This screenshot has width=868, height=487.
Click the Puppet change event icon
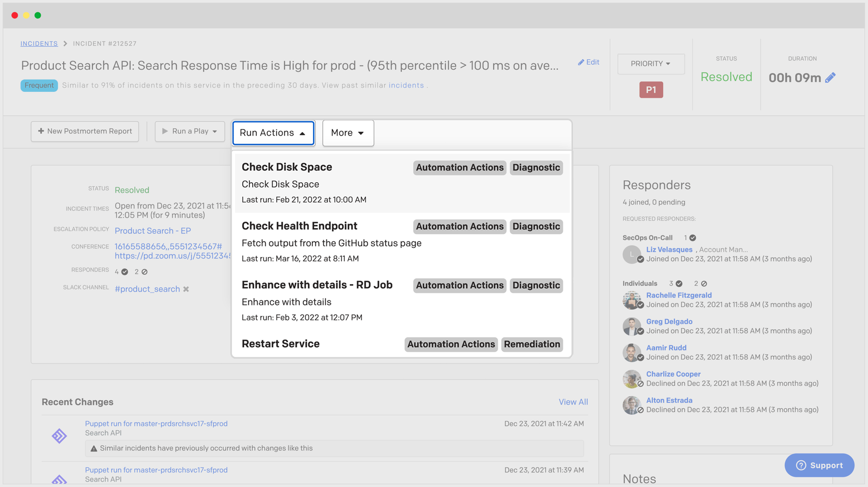pyautogui.click(x=59, y=436)
